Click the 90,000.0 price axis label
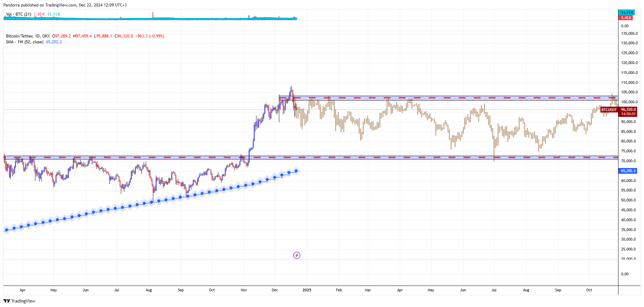Screen dimensions: 644x307 click(x=628, y=122)
